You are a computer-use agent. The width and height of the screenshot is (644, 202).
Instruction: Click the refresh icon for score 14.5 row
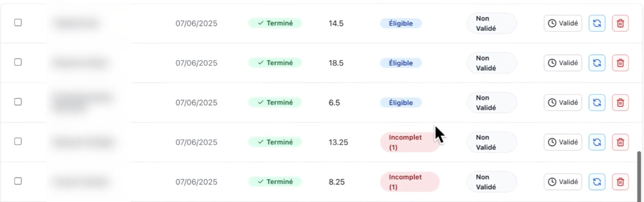pos(597,23)
